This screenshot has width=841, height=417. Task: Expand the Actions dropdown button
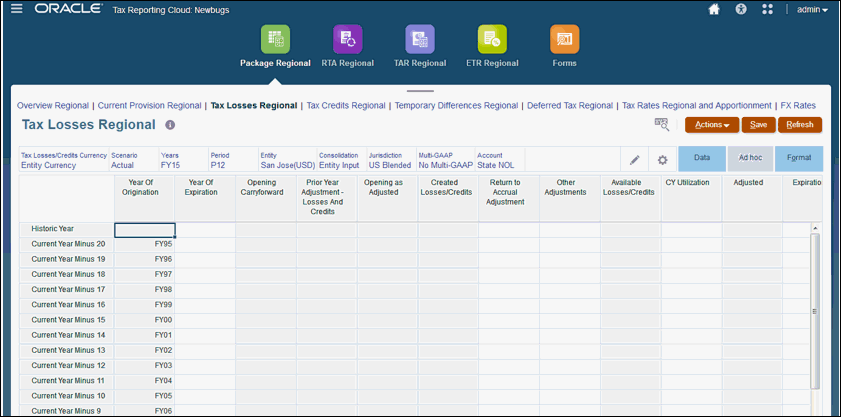point(712,125)
